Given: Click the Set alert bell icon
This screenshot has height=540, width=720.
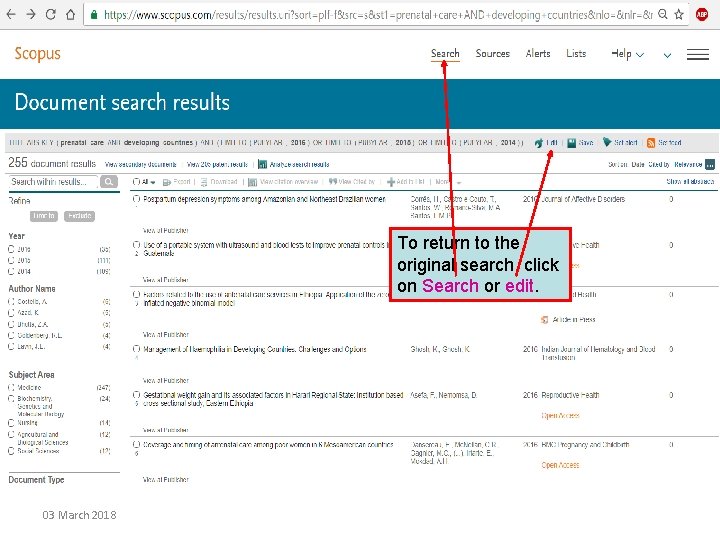Looking at the screenshot, I should tap(607, 142).
